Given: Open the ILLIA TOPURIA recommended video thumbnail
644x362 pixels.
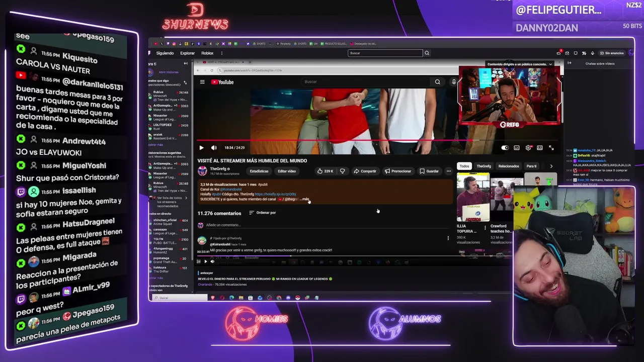Looking at the screenshot, I should coord(473,197).
